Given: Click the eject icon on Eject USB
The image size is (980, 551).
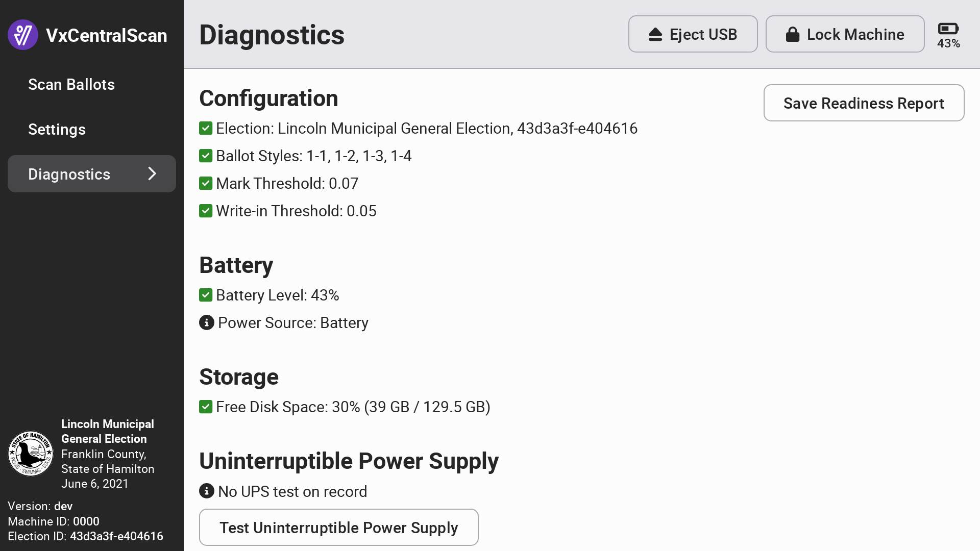Looking at the screenshot, I should click(655, 35).
